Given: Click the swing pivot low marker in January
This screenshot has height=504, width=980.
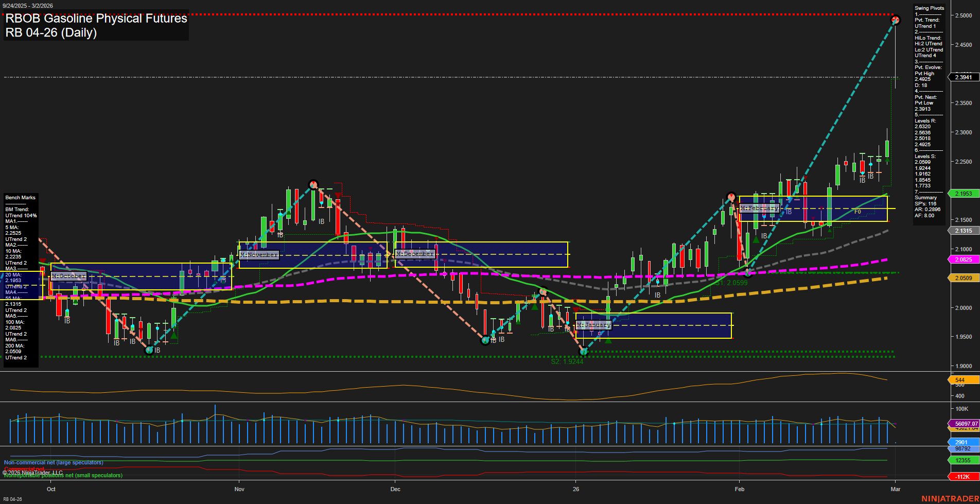Looking at the screenshot, I should point(584,351).
